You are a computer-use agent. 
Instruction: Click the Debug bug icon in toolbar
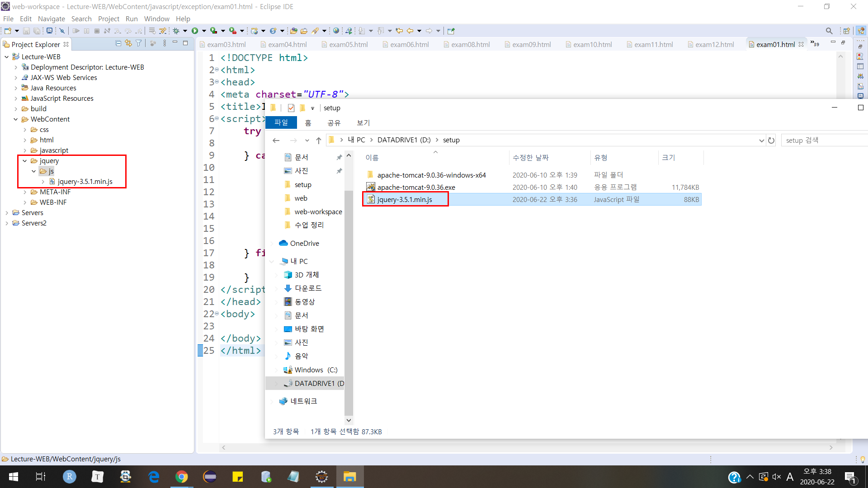click(x=176, y=31)
